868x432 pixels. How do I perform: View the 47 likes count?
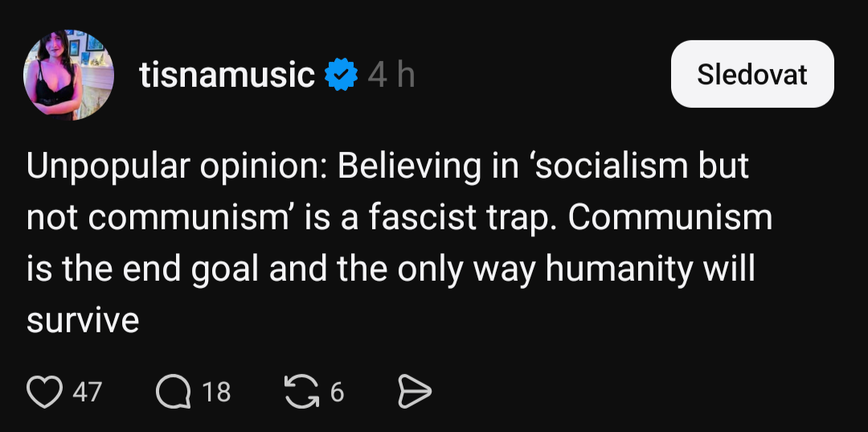87,392
